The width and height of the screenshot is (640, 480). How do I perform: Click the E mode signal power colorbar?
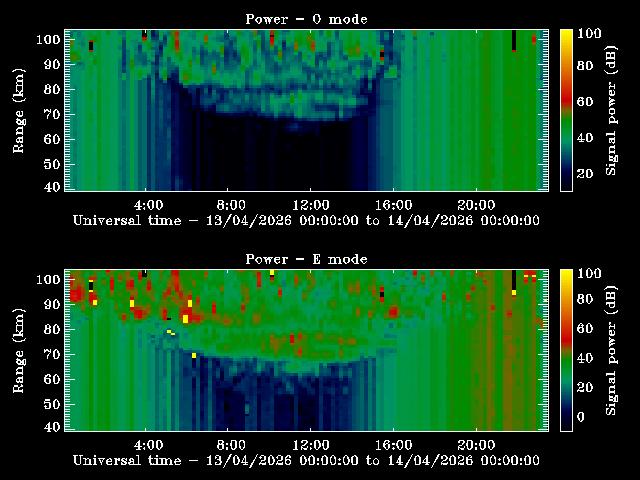[x=566, y=350]
